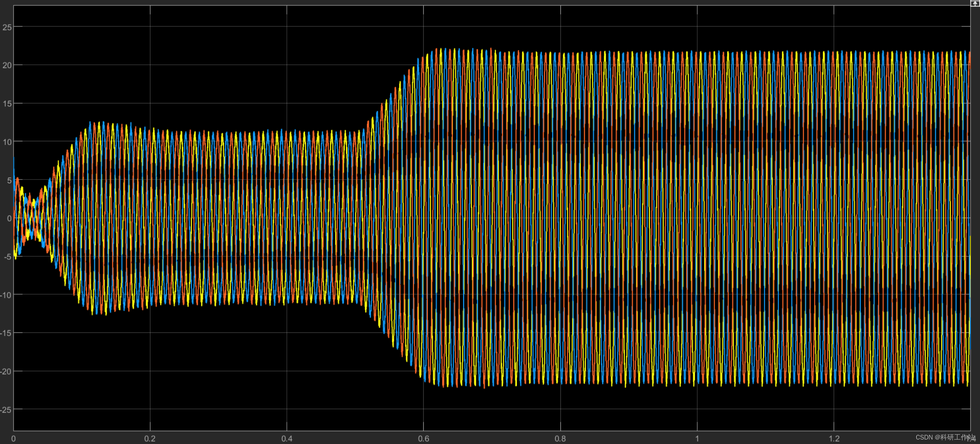Screen dimensions: 980x444
Task: Click the x-axis tick label 1
Action: pos(697,438)
